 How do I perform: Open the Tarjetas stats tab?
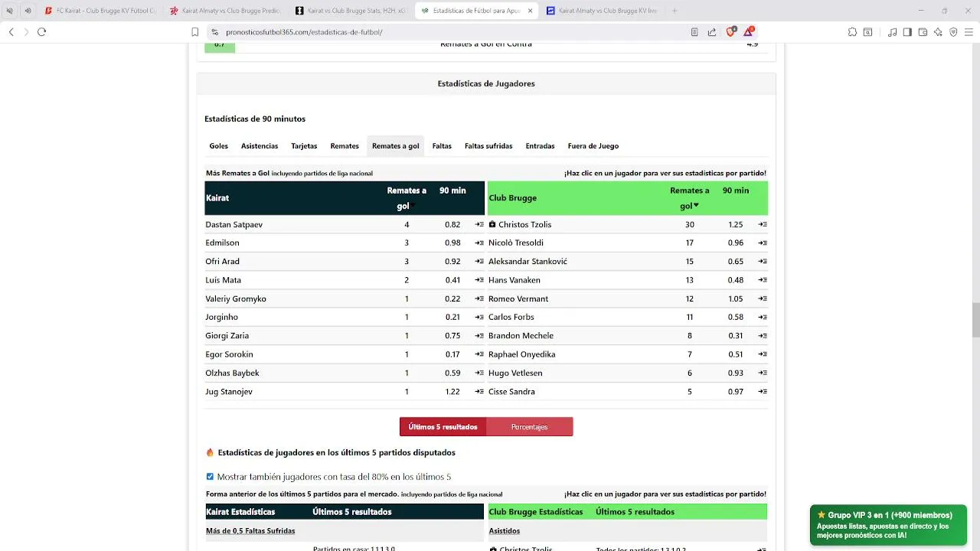tap(304, 146)
